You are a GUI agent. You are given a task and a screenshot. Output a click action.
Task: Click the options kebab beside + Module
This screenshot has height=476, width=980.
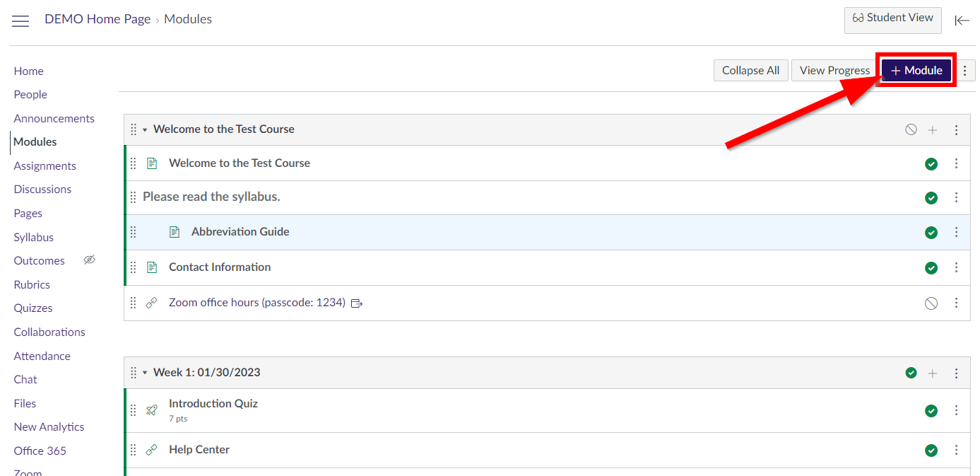(965, 70)
